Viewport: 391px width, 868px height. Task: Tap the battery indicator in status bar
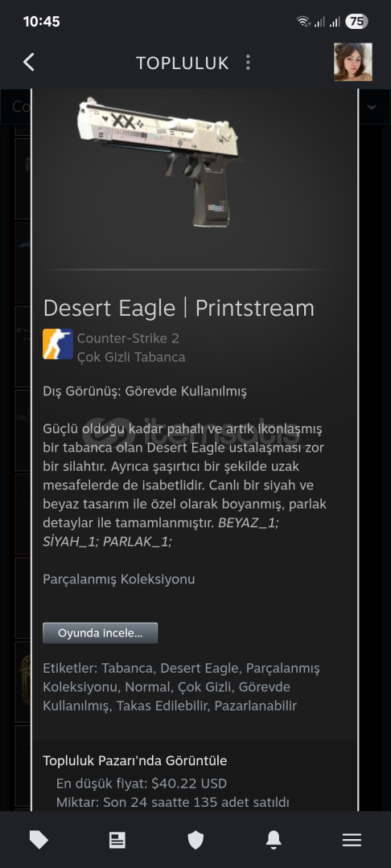click(x=356, y=22)
